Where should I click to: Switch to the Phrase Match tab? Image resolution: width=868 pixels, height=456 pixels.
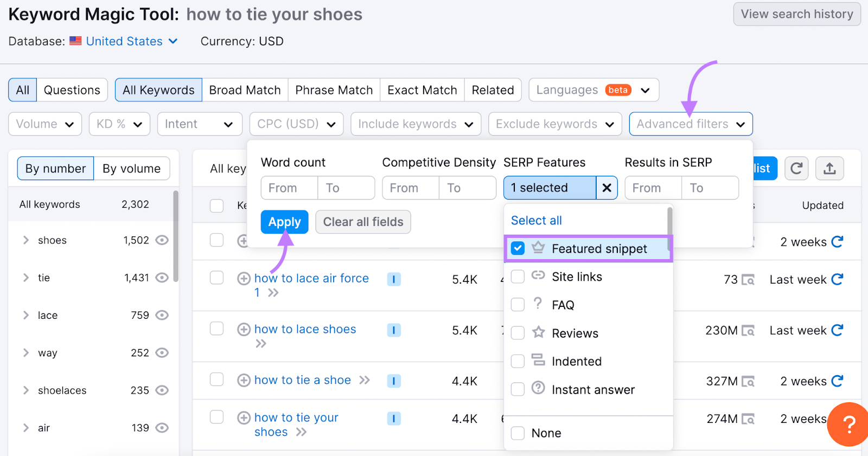(x=334, y=90)
